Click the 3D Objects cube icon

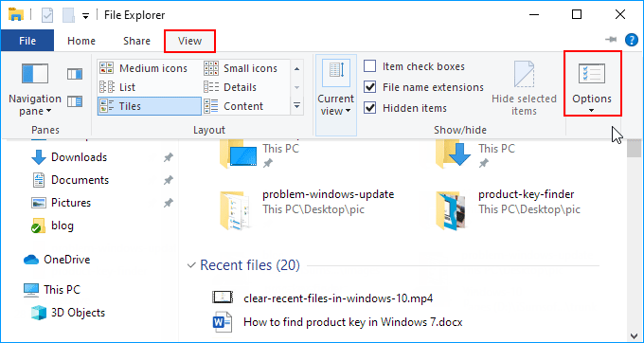(x=39, y=313)
